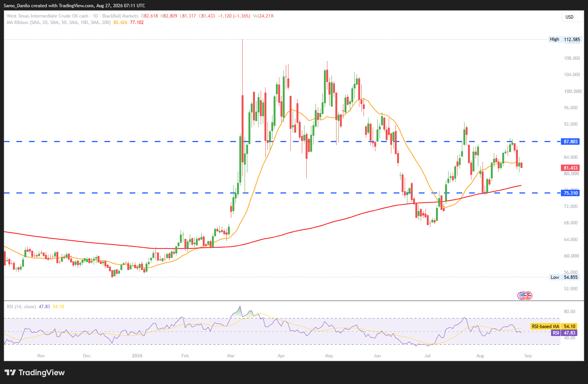This screenshot has width=588, height=384.
Task: Click the high value H82.809
Action: (169, 16)
